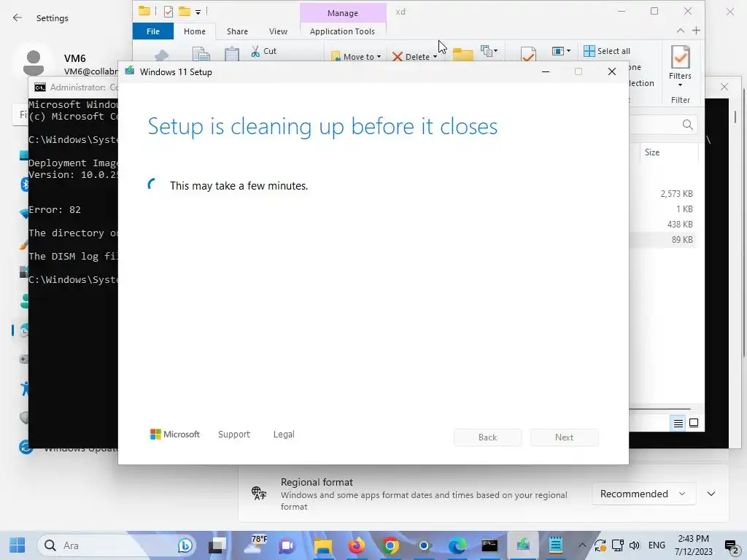
Task: Open the network status tray icon
Action: (617, 545)
